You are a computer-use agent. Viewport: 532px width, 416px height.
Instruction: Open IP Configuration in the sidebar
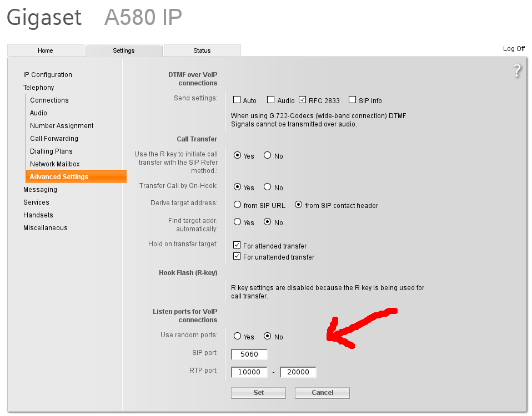pyautogui.click(x=48, y=75)
